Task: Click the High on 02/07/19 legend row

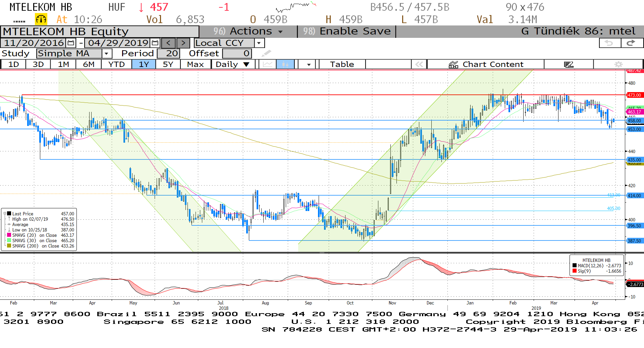Action: [41, 219]
